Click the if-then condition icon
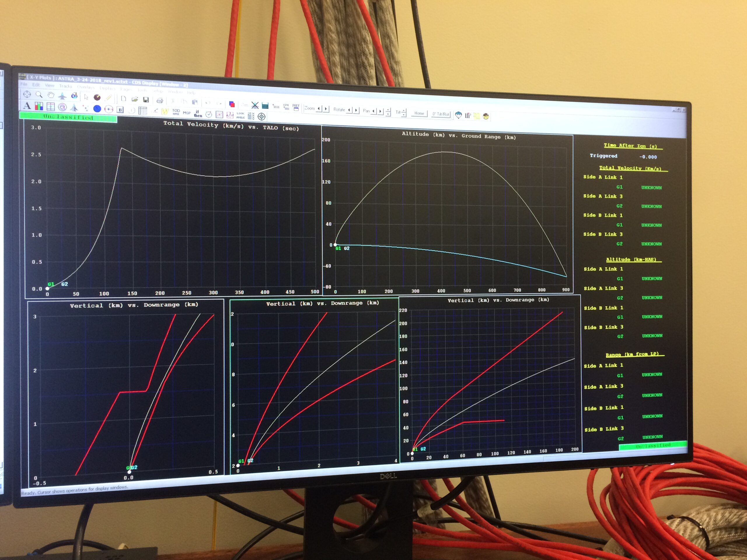Viewport: 747px width, 560px height. click(x=198, y=113)
